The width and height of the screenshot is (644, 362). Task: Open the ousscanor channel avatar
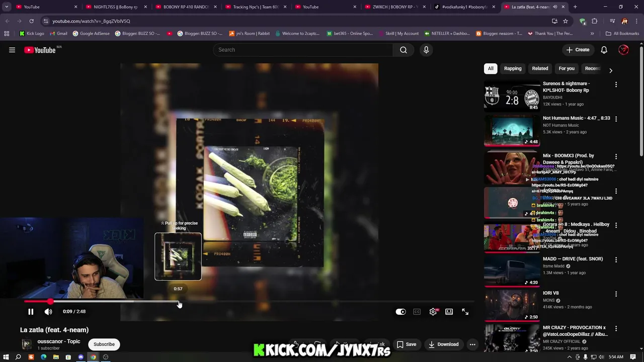[27, 344]
